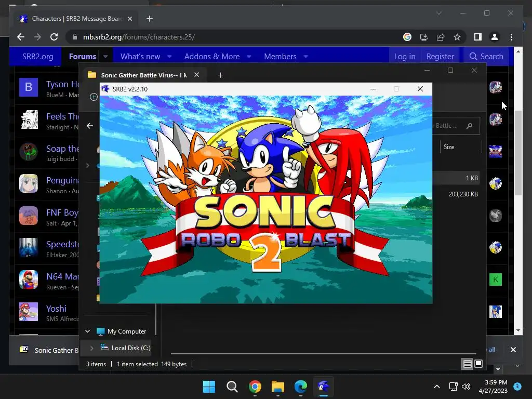Image resolution: width=532 pixels, height=399 pixels.
Task: Click Log in link
Action: [x=404, y=56]
